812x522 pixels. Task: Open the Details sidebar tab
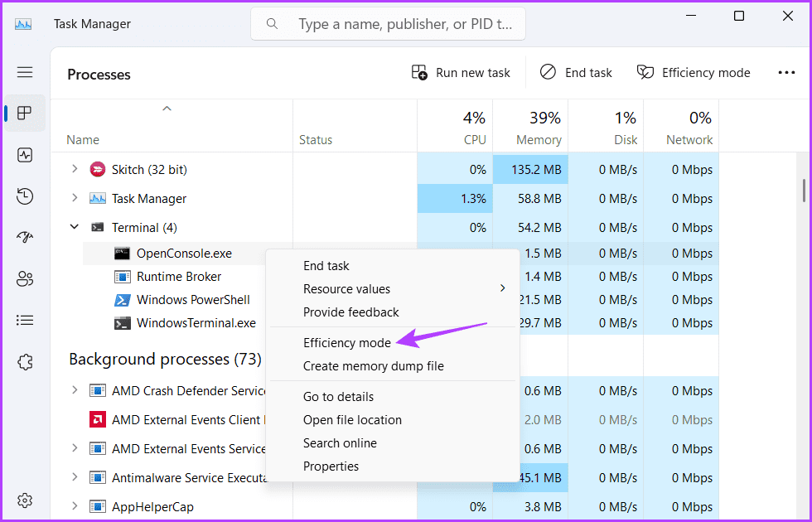(x=25, y=320)
